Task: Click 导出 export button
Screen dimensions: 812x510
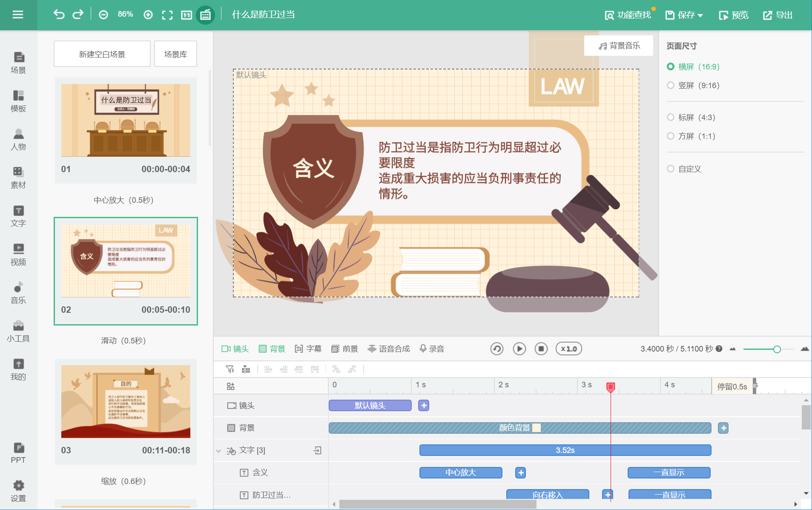Action: click(x=778, y=15)
